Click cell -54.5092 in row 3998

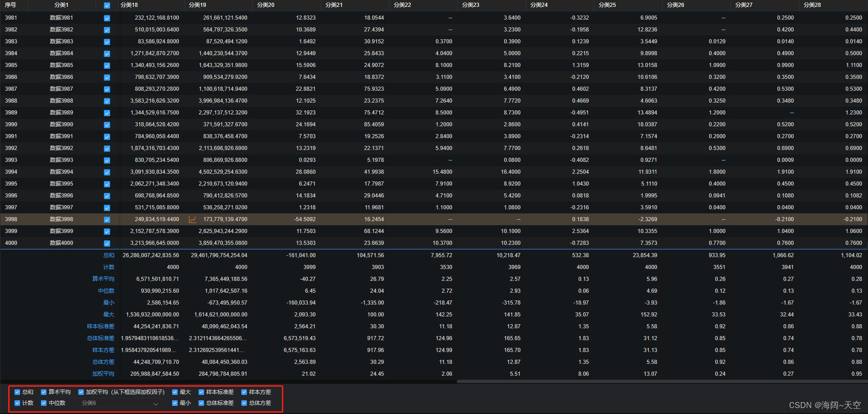(305, 219)
